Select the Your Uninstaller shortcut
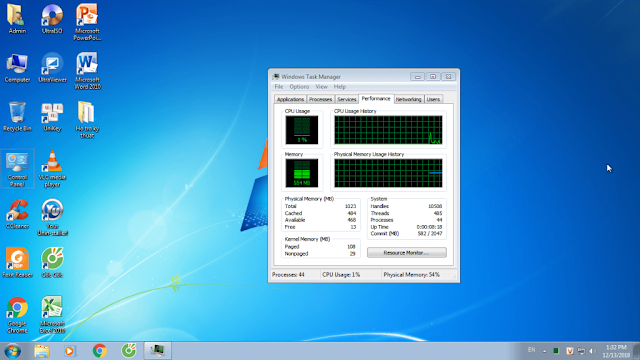640x360 pixels. point(52,218)
